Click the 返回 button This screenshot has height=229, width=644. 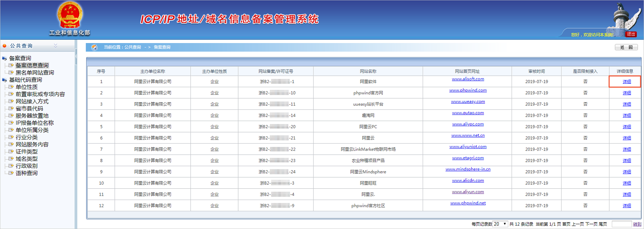tap(626, 47)
